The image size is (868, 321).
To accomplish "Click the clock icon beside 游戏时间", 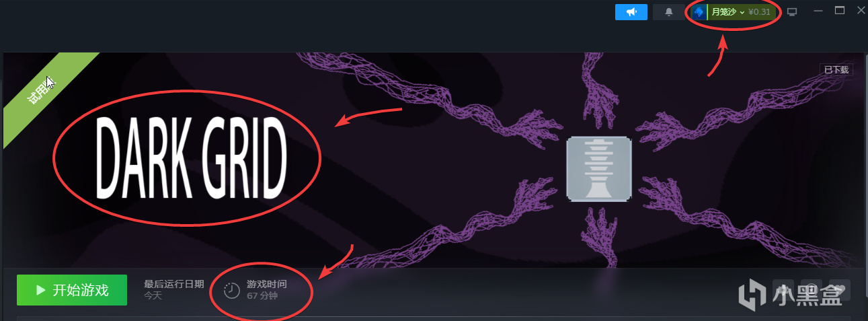I will pyautogui.click(x=231, y=290).
